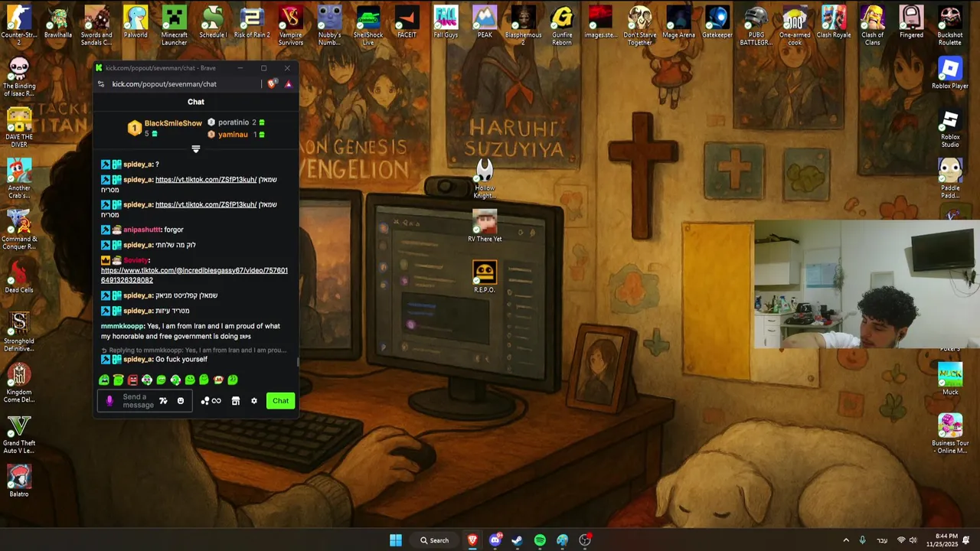Screen dimensions: 980x551
Task: Open the Kick shop icon in chat
Action: (236, 401)
